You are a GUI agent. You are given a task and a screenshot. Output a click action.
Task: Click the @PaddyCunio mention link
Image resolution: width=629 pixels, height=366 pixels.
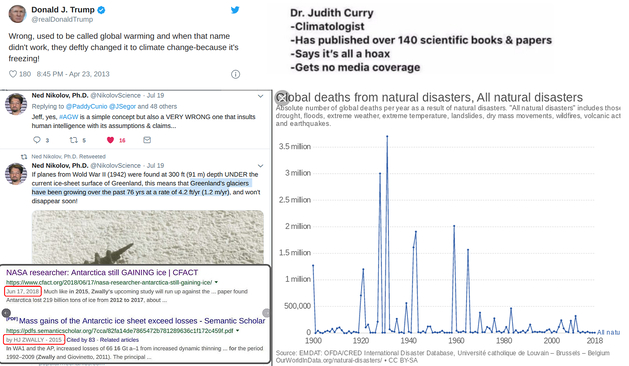86,106
